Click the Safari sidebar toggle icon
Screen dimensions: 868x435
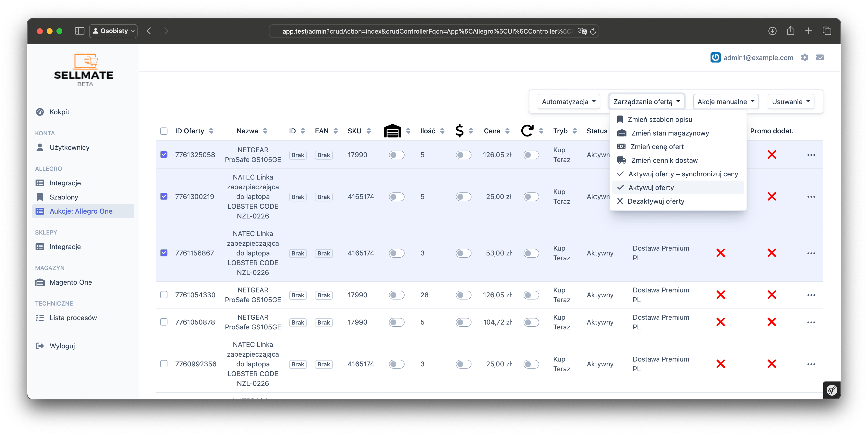pos(79,31)
